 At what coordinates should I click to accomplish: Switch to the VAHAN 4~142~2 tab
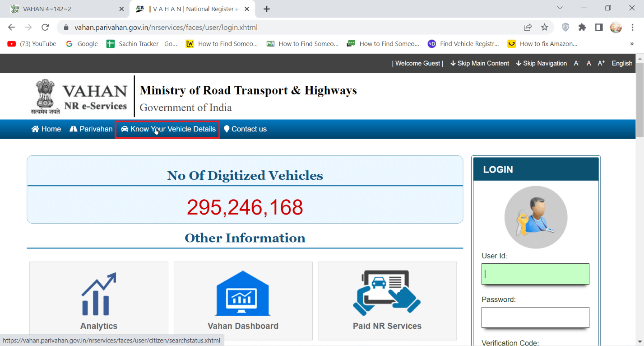point(68,9)
